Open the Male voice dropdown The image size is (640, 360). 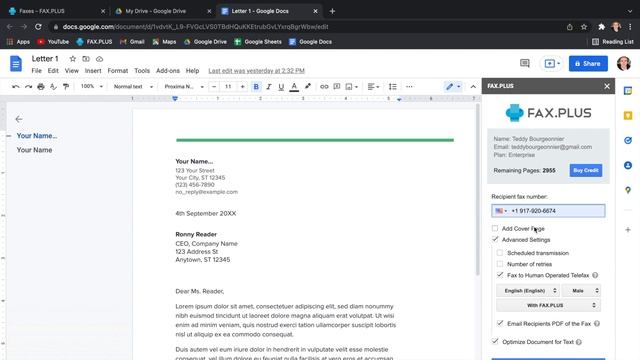581,291
